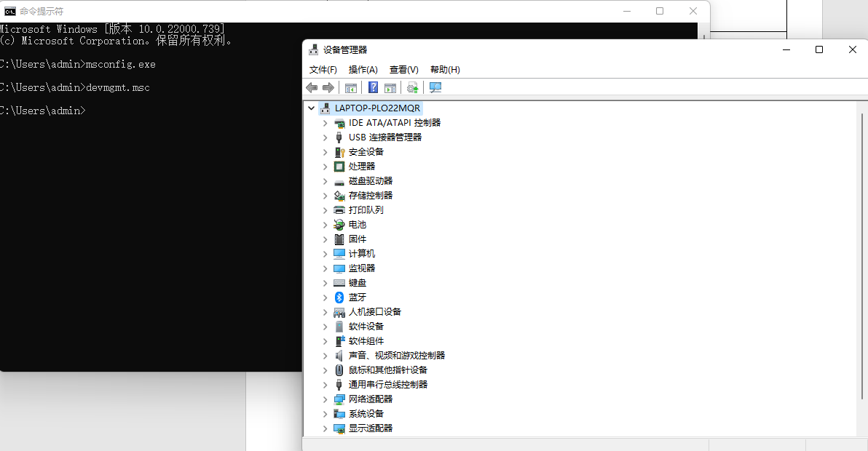Viewport: 868px width, 451px height.
Task: Minimize the 命令提示符 window
Action: pyautogui.click(x=627, y=11)
